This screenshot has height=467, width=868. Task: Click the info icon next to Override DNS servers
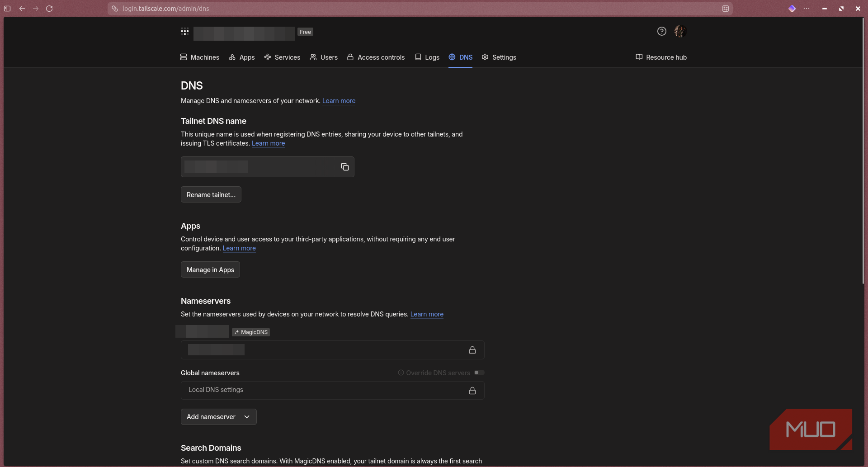point(401,373)
